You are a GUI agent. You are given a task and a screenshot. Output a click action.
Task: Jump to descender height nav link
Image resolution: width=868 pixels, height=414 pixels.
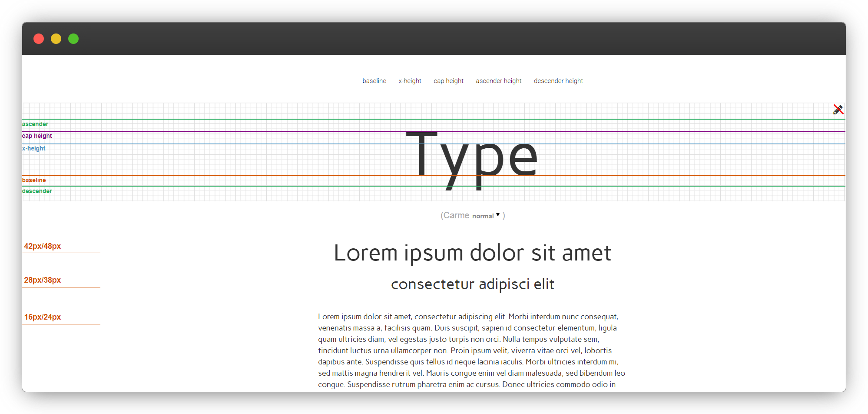558,81
